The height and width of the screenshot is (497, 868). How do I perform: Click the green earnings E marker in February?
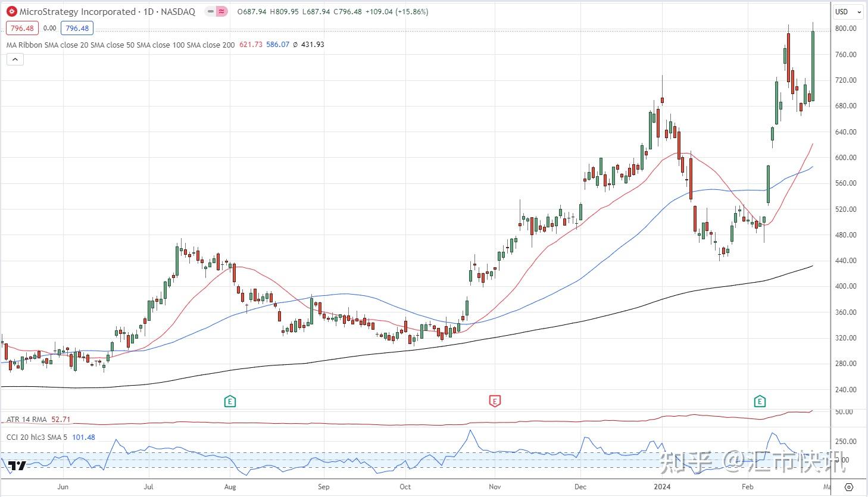[x=760, y=401]
